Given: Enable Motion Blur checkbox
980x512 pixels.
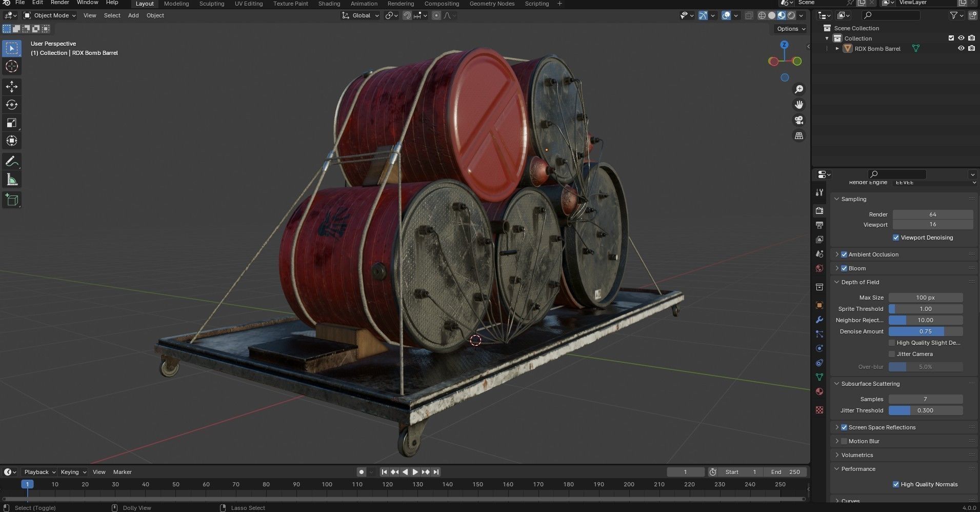Looking at the screenshot, I should tap(844, 441).
